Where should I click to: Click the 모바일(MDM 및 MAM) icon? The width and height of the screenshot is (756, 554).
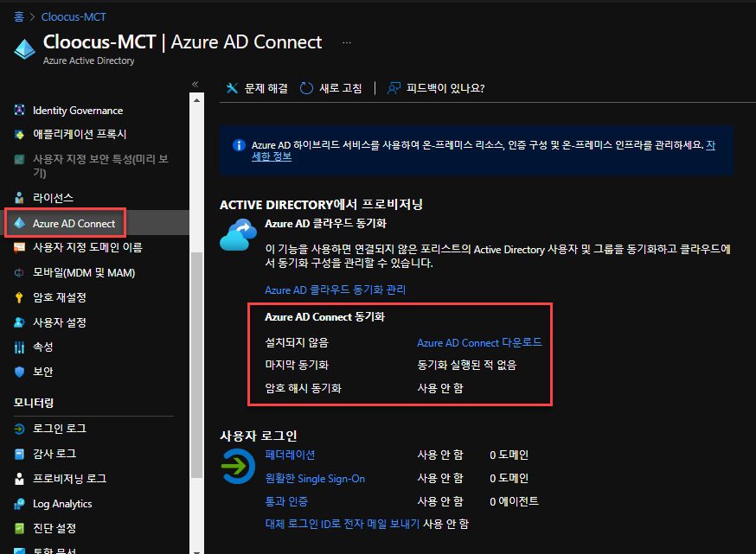(19, 272)
